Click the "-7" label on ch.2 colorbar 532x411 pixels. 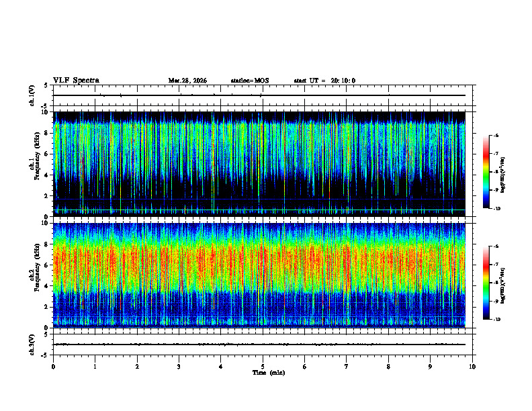[x=496, y=265]
